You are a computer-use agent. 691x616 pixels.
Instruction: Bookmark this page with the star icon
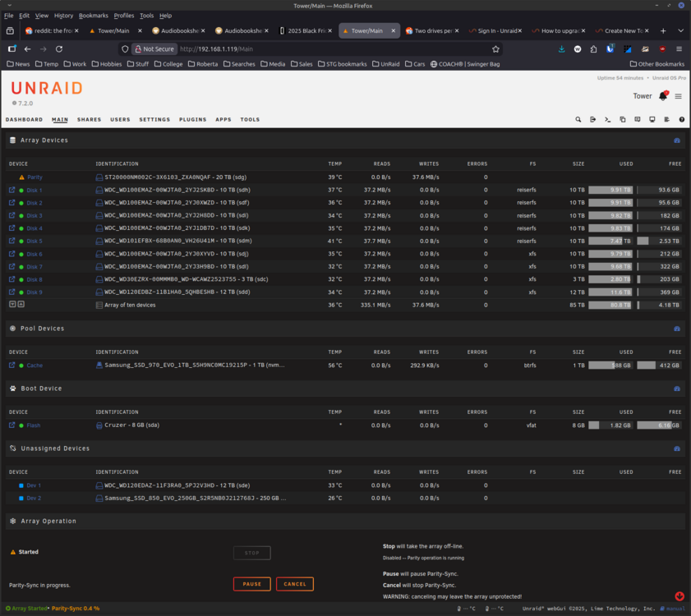(495, 49)
